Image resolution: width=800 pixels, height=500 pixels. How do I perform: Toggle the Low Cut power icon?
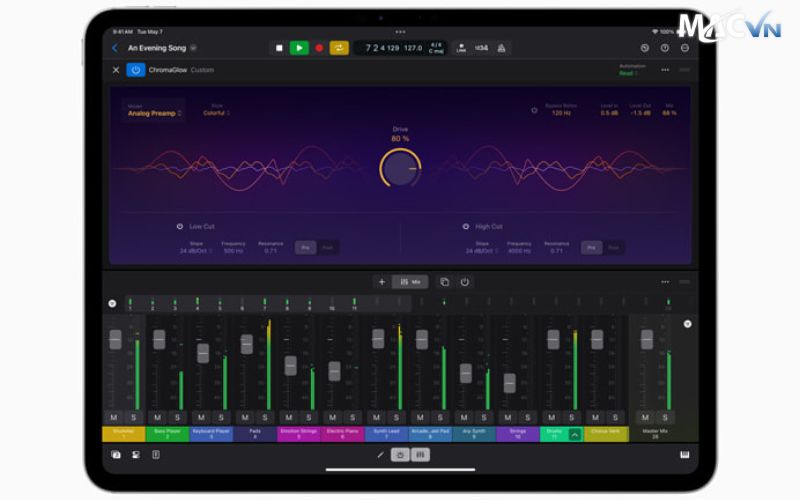click(180, 227)
